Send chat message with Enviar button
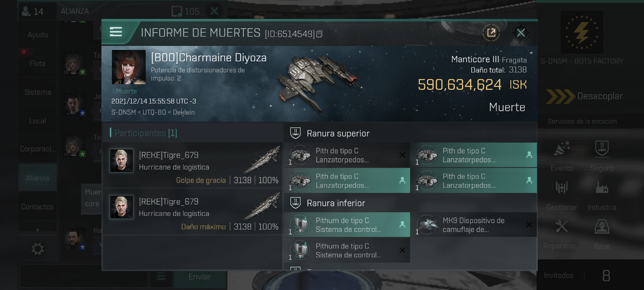 point(200,277)
